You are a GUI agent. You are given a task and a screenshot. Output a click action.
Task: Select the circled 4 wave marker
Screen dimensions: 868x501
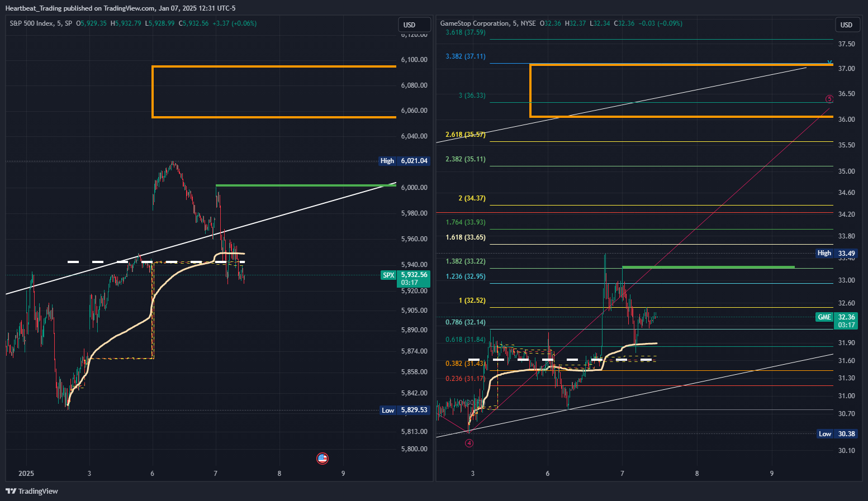point(469,443)
